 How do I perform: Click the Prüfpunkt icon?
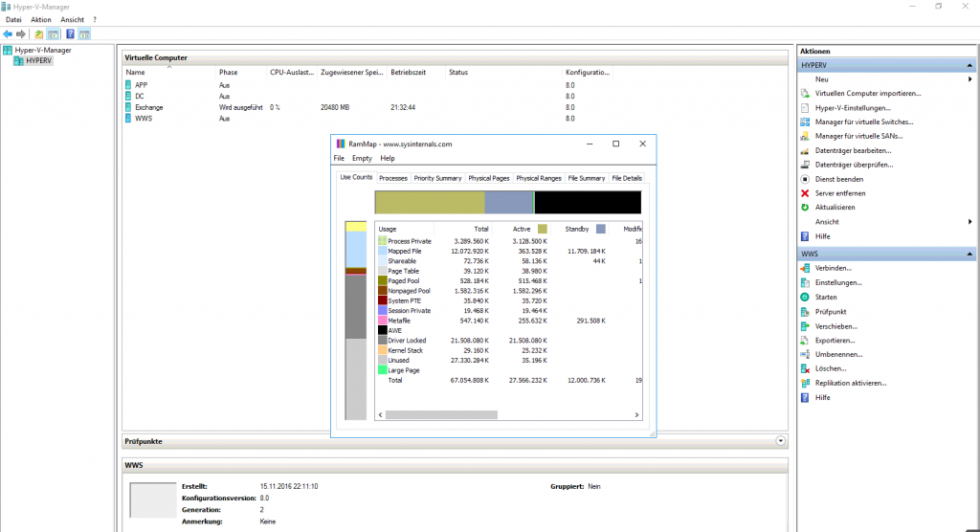pos(805,311)
